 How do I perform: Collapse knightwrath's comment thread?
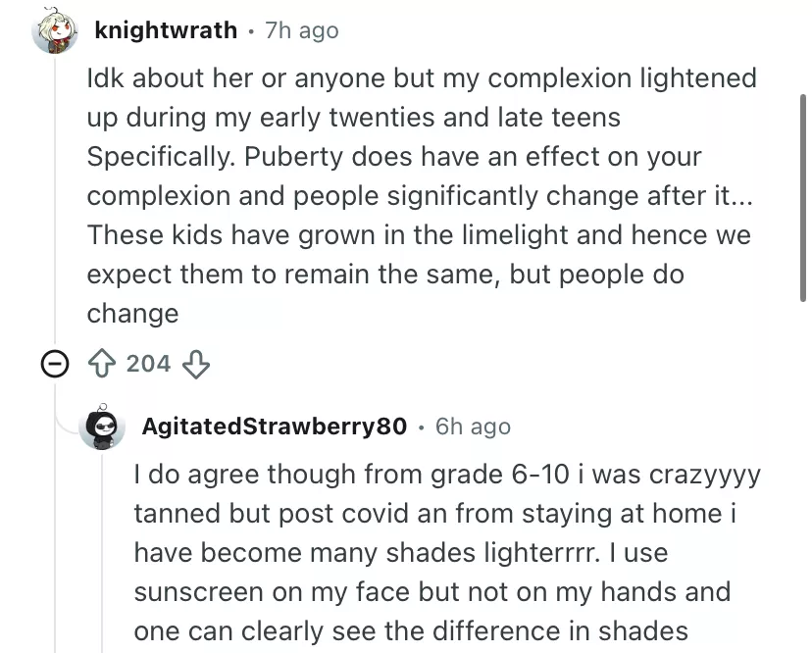point(52,365)
